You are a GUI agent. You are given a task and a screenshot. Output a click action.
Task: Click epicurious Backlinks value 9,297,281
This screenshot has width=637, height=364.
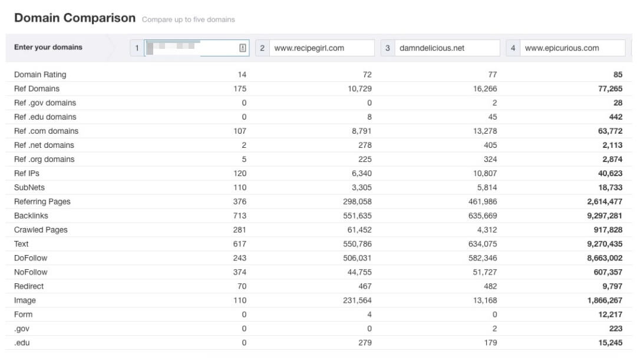click(x=601, y=216)
